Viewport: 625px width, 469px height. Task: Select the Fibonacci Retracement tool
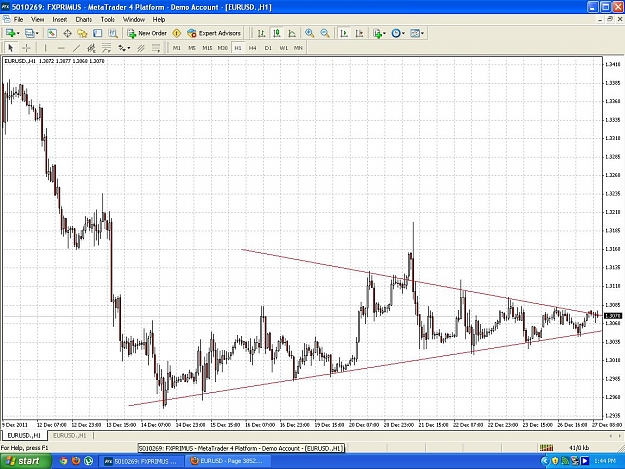(x=106, y=48)
